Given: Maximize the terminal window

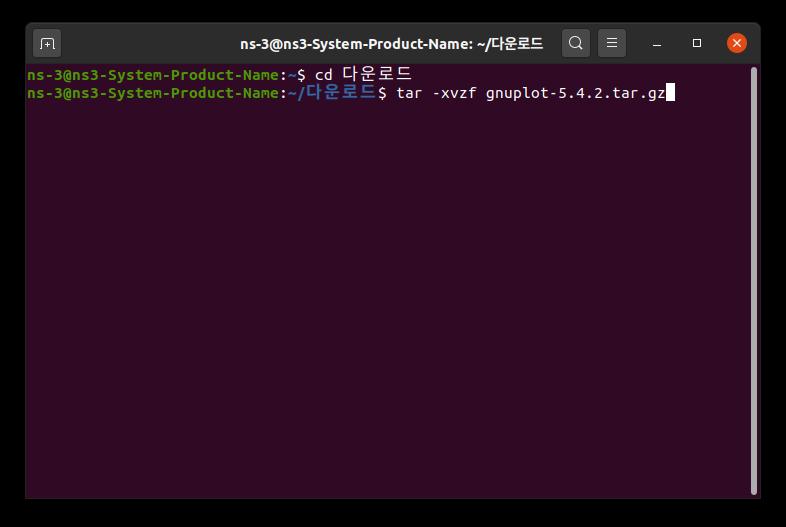Looking at the screenshot, I should [x=697, y=43].
